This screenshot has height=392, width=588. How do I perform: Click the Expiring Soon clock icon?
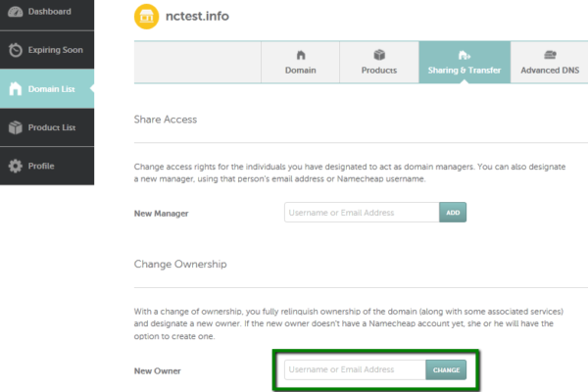tap(16, 50)
